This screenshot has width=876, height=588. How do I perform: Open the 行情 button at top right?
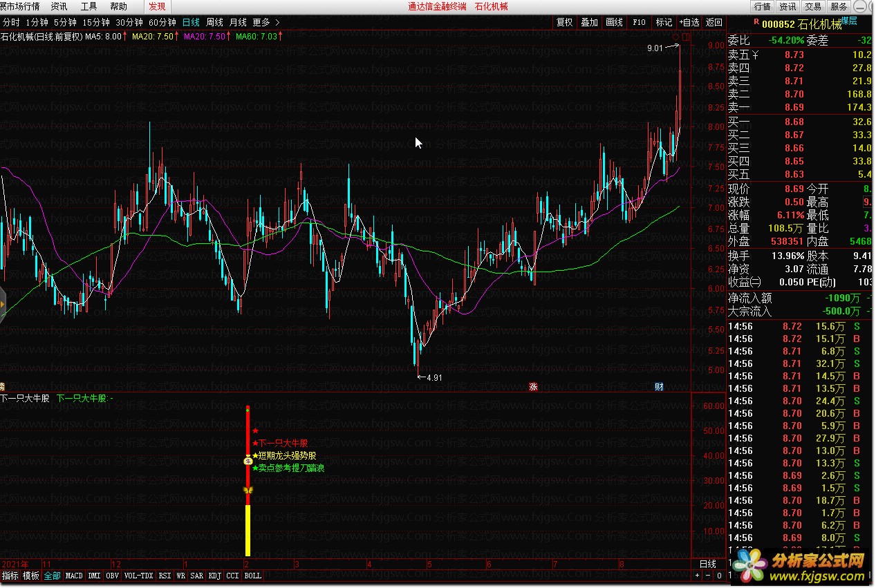point(763,6)
